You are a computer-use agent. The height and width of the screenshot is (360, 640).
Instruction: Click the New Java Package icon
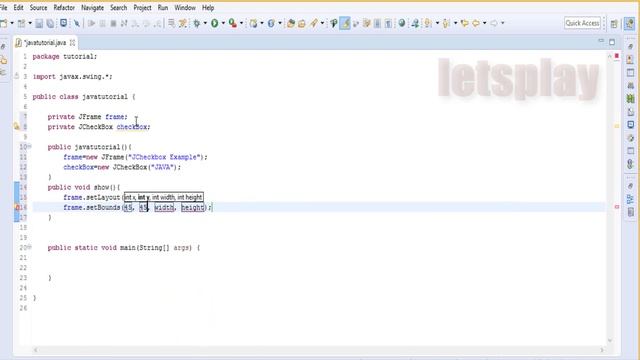(x=253, y=23)
